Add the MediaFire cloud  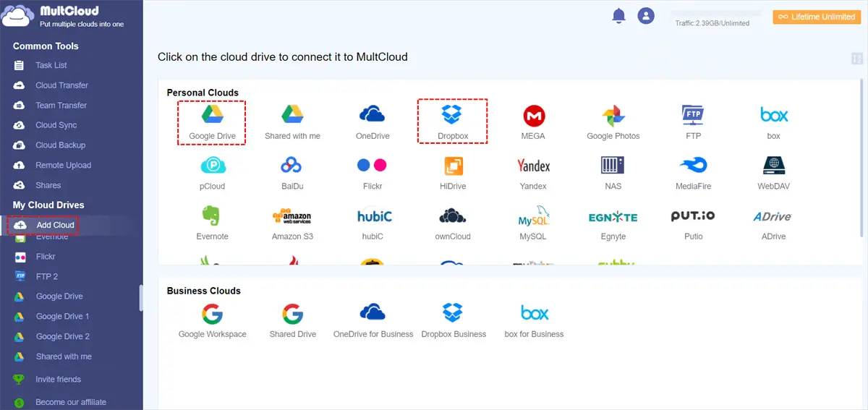694,172
